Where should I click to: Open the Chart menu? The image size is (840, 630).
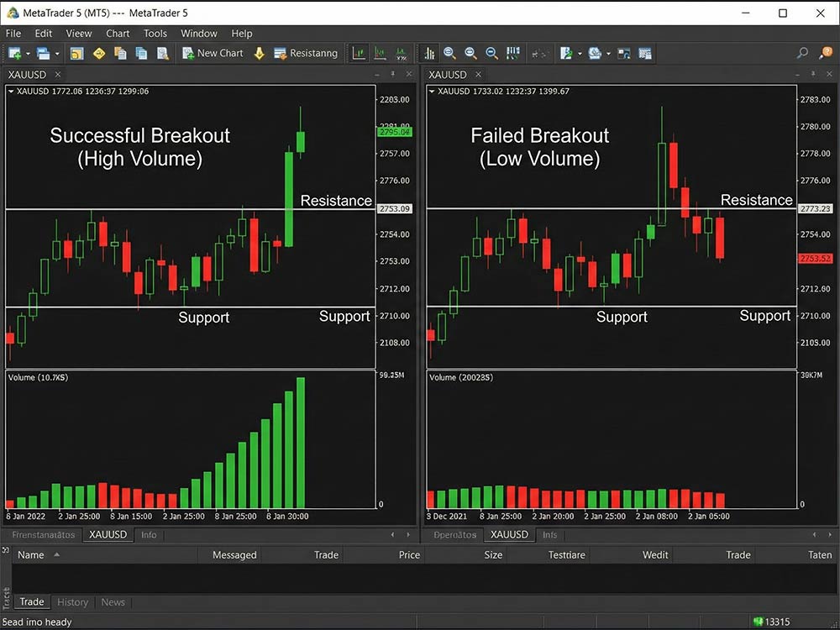click(118, 34)
